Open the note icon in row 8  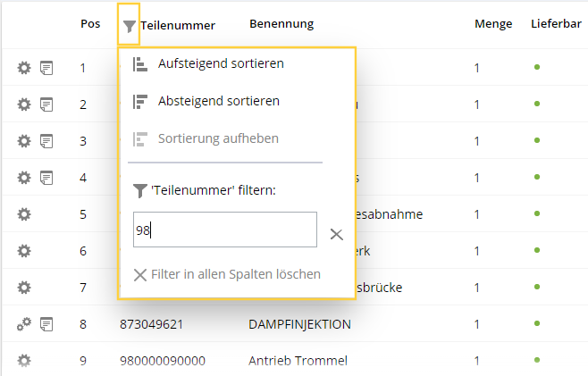coord(46,324)
